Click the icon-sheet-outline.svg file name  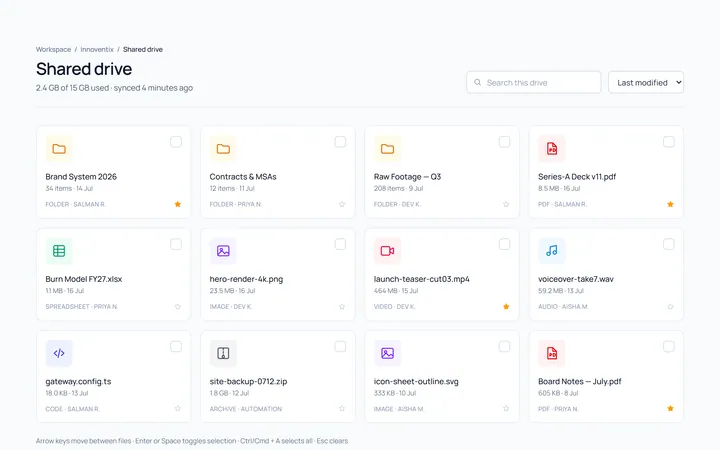[416, 381]
